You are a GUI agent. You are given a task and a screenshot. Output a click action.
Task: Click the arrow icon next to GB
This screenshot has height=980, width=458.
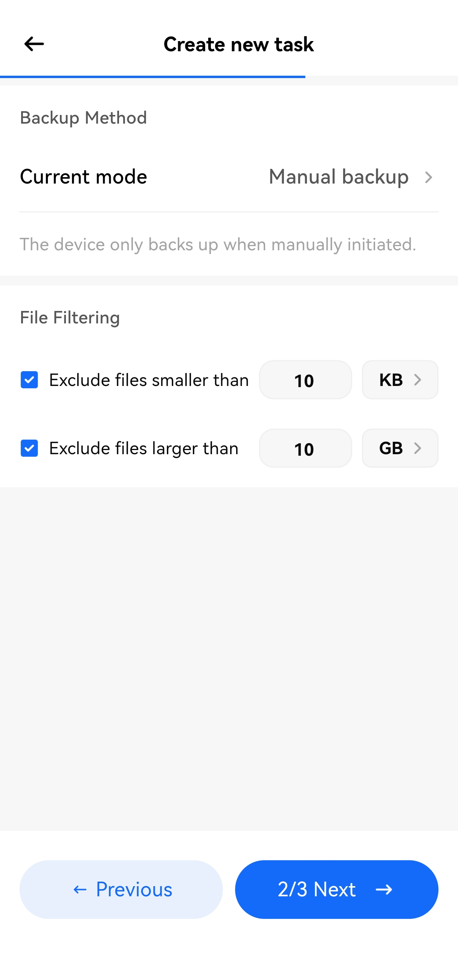point(417,448)
